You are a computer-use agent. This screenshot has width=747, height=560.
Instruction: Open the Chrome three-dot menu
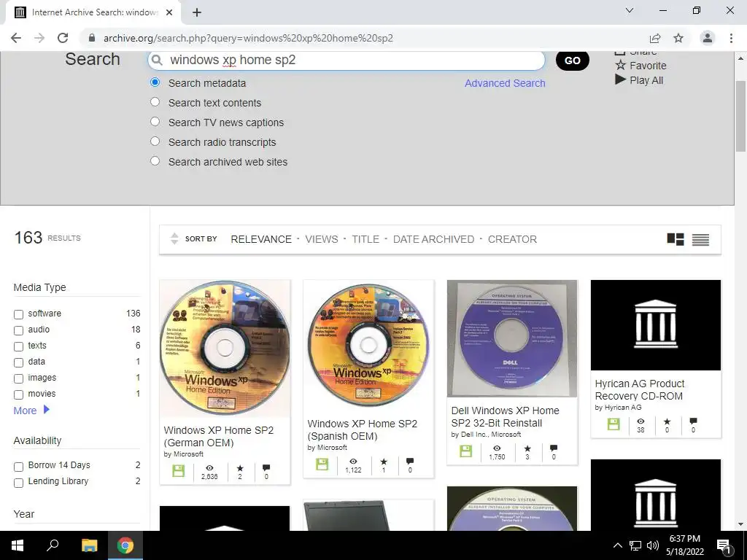click(731, 38)
